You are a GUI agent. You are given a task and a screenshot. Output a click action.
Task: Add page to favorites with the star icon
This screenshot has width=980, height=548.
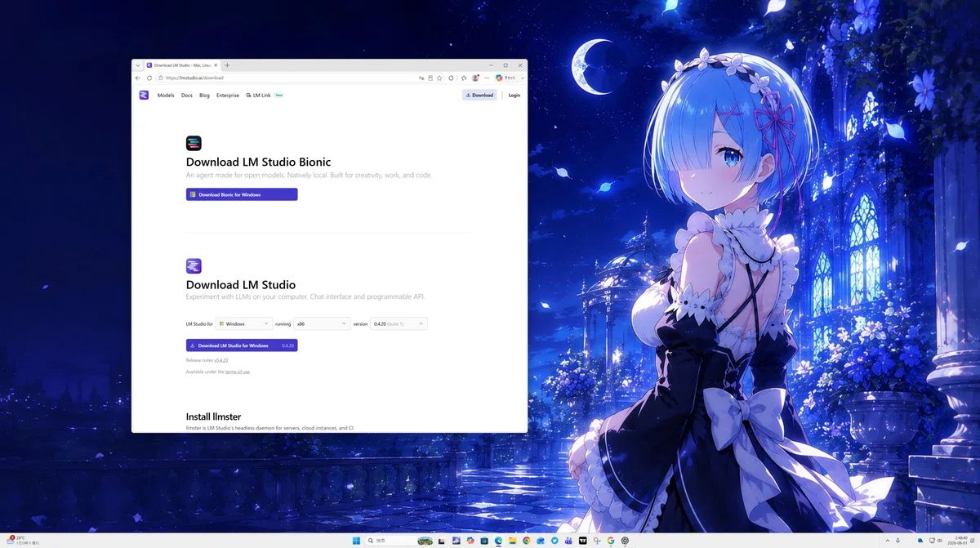(439, 78)
